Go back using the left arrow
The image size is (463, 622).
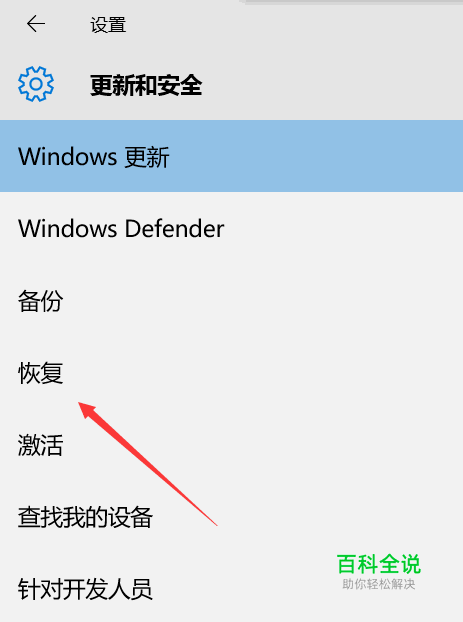click(36, 24)
